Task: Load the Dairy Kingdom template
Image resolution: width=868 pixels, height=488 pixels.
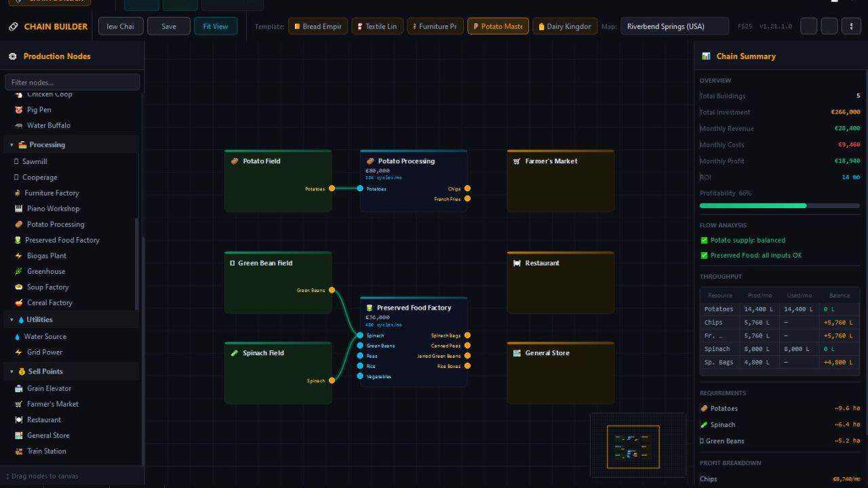Action: 565,26
